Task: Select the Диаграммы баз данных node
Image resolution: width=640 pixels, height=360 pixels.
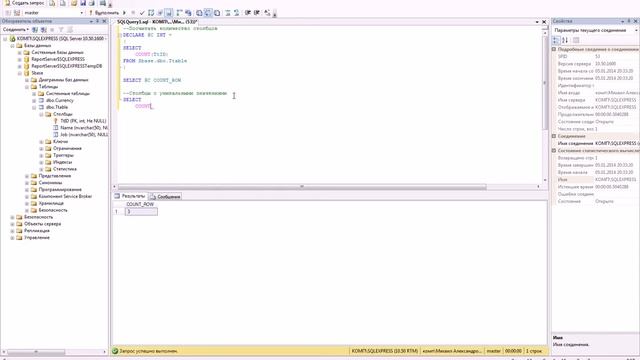Action: pyautogui.click(x=63, y=80)
